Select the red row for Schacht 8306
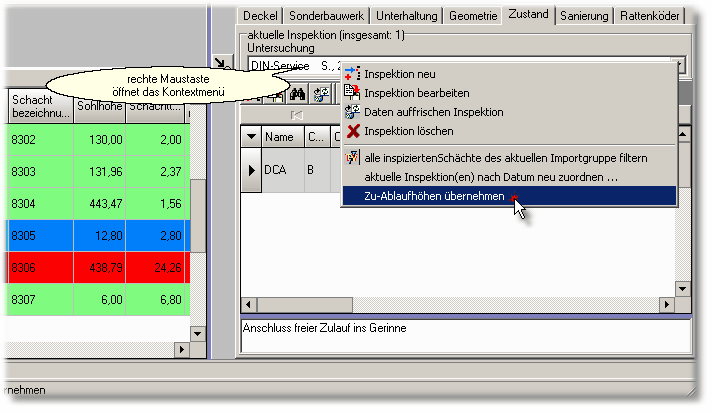 coord(100,268)
